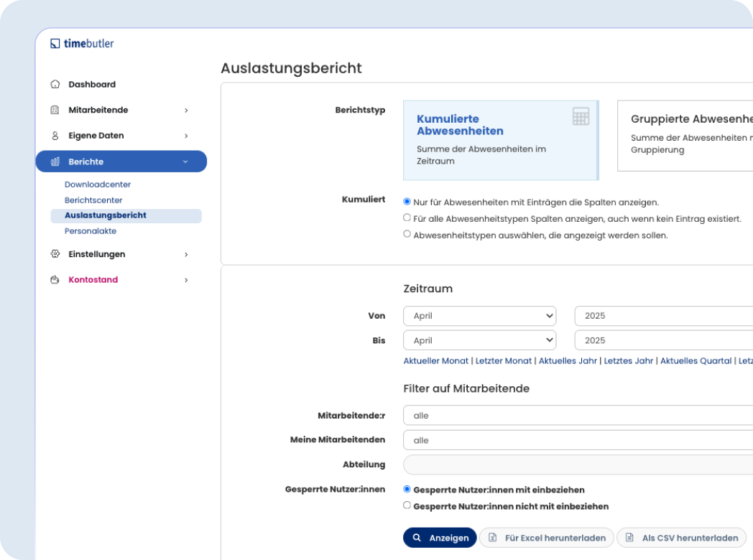Click the Excel file icon
The height and width of the screenshot is (560, 753).
(x=493, y=538)
